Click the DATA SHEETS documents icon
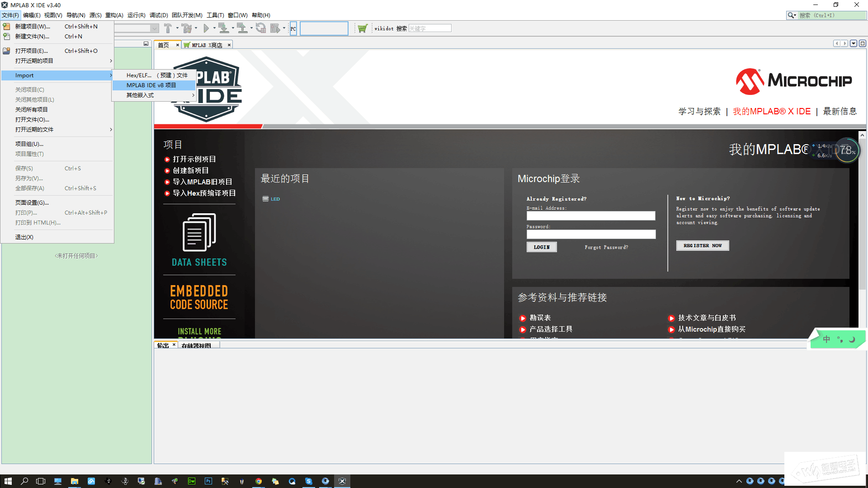 coord(199,232)
